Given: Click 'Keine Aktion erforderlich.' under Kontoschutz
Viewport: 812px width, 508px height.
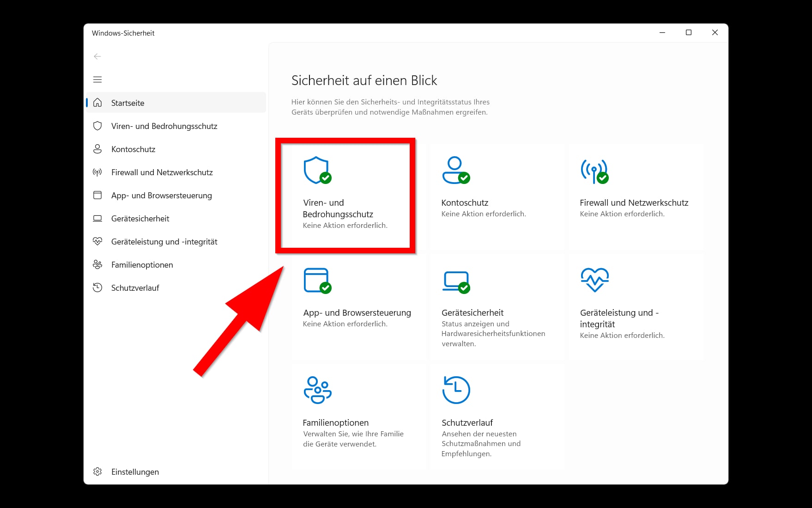Looking at the screenshot, I should pyautogui.click(x=484, y=214).
